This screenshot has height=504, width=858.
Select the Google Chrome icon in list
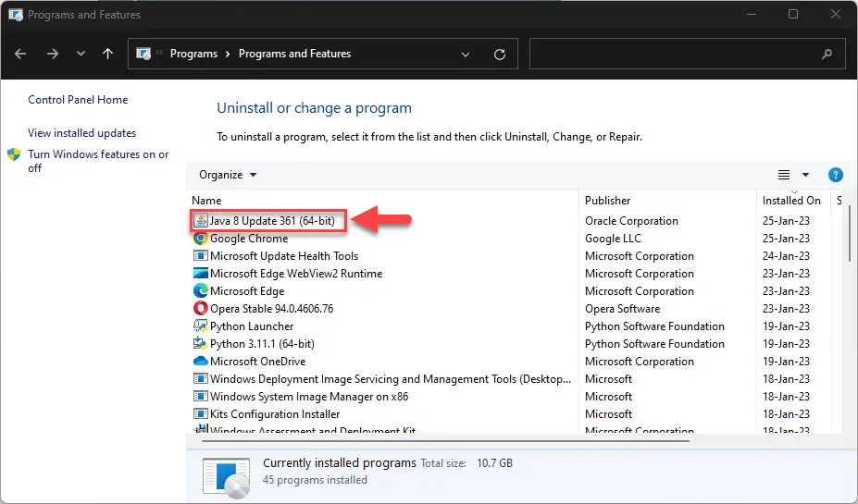pos(201,239)
